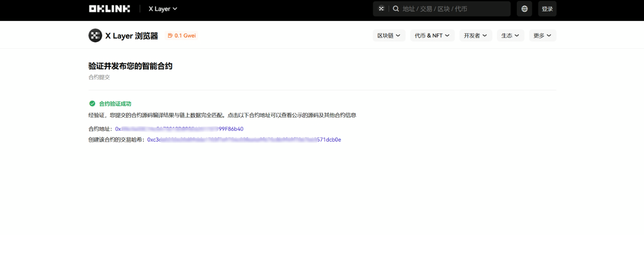This screenshot has height=254, width=644.
Task: Click the 合约提交 subtitle text
Action: tap(99, 77)
